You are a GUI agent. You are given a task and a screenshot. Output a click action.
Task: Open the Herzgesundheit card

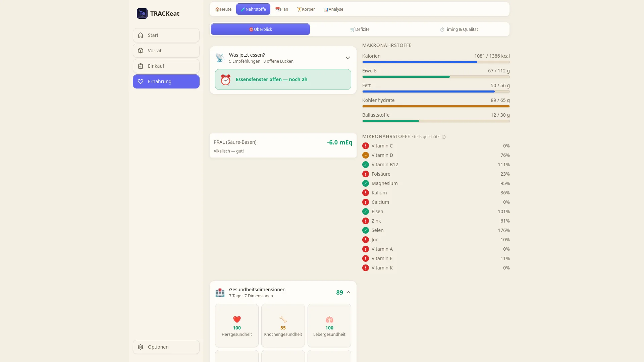pyautogui.click(x=237, y=325)
